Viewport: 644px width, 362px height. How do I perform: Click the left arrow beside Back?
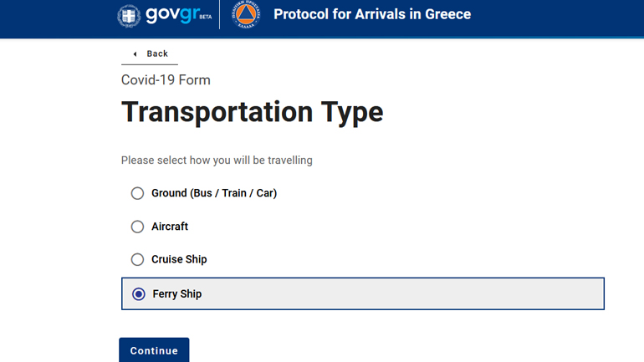pyautogui.click(x=135, y=54)
